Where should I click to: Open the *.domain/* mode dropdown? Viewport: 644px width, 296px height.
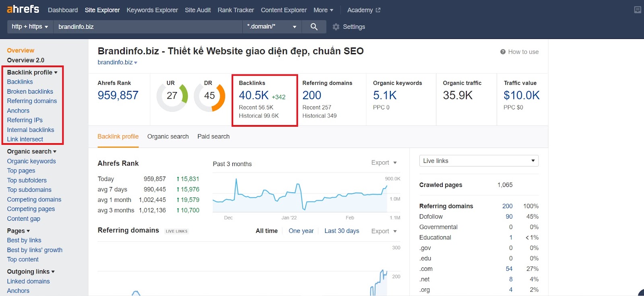click(272, 27)
